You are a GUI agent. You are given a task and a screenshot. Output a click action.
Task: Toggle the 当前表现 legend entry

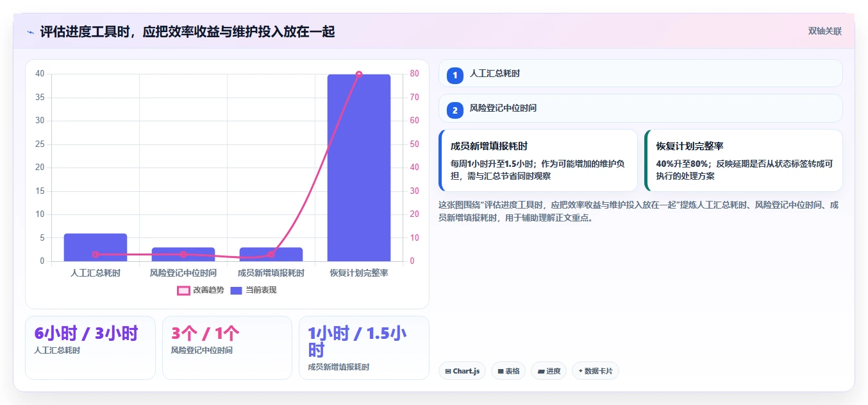click(x=253, y=290)
